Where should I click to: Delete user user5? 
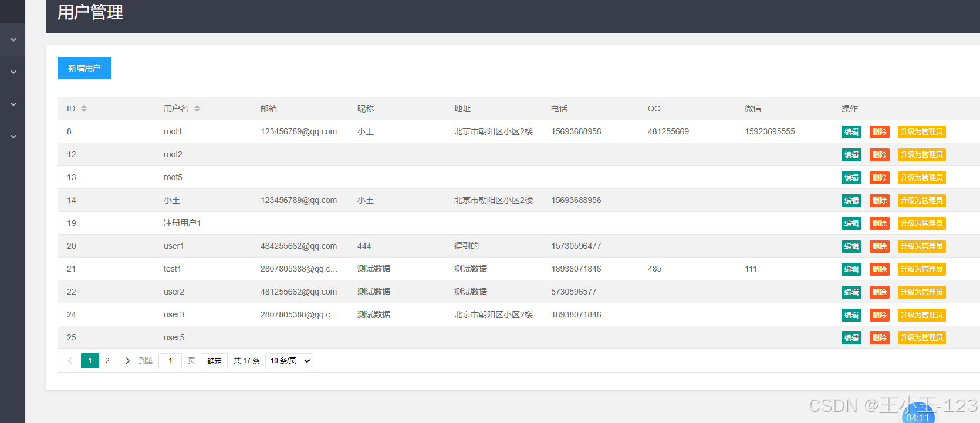[x=880, y=338]
